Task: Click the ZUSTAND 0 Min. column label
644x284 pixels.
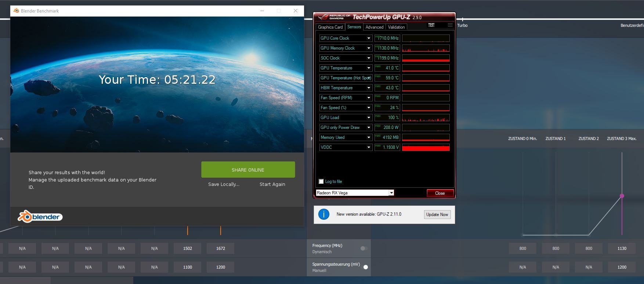Action: click(x=522, y=139)
